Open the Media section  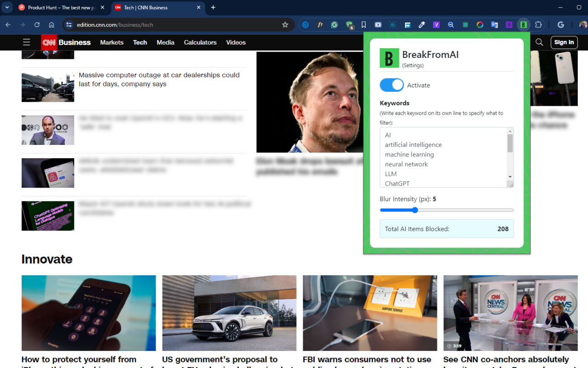pyautogui.click(x=165, y=42)
